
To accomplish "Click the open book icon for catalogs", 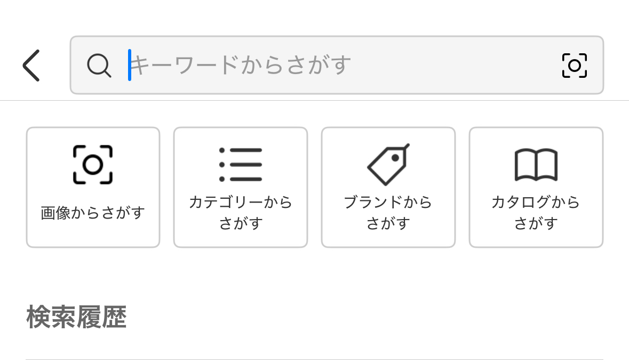I will coord(536,165).
